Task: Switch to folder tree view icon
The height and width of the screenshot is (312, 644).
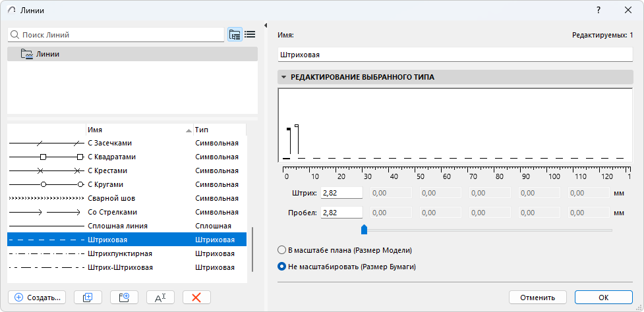Action: coord(235,35)
